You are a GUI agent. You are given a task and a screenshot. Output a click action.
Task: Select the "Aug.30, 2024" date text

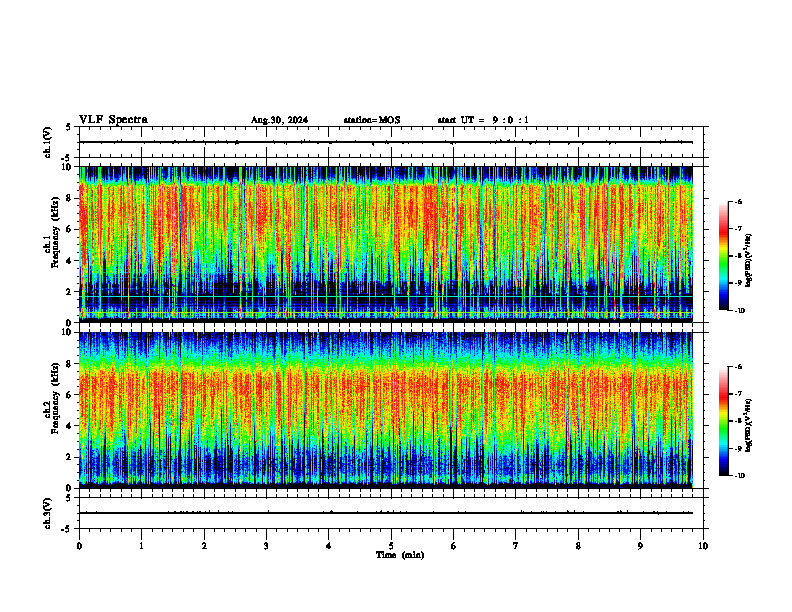point(279,120)
